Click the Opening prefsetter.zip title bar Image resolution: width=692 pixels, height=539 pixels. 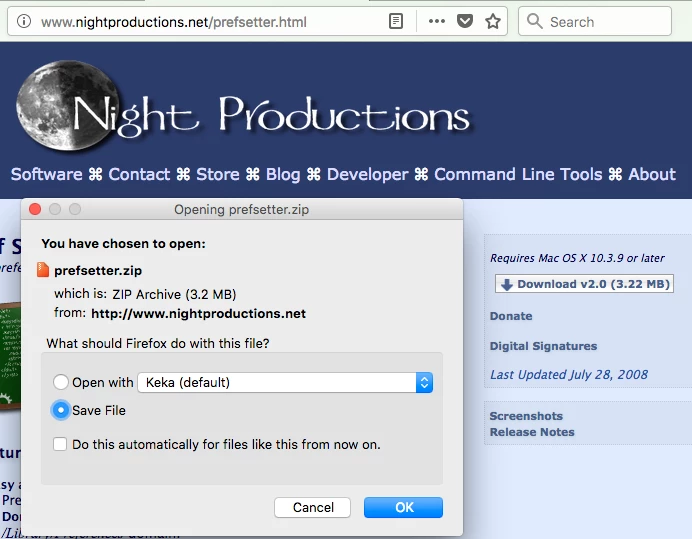[242, 209]
